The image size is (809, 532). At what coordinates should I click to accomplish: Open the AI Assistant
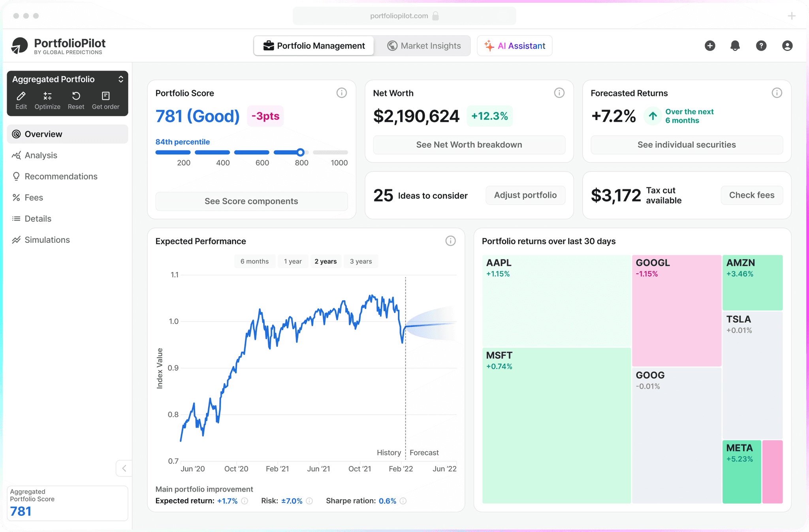click(515, 46)
